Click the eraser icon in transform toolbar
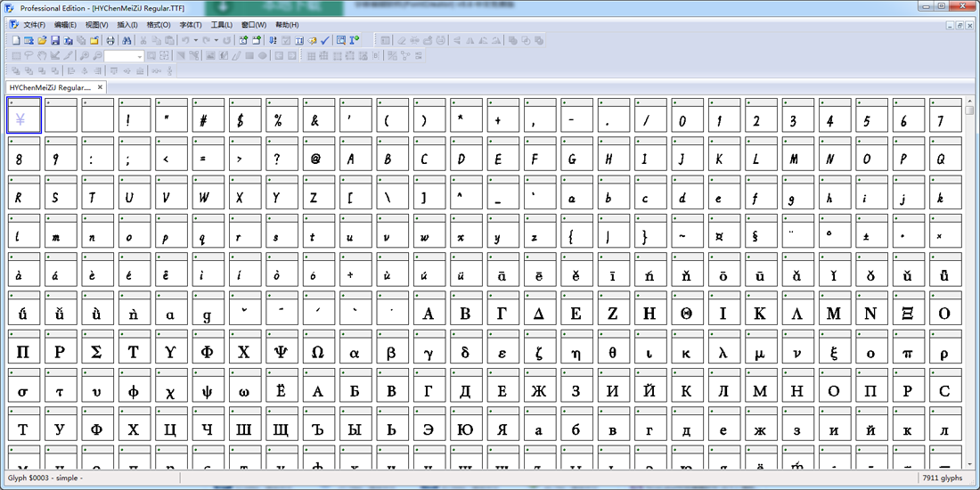Screen dimensions: 980x490 pos(401,40)
